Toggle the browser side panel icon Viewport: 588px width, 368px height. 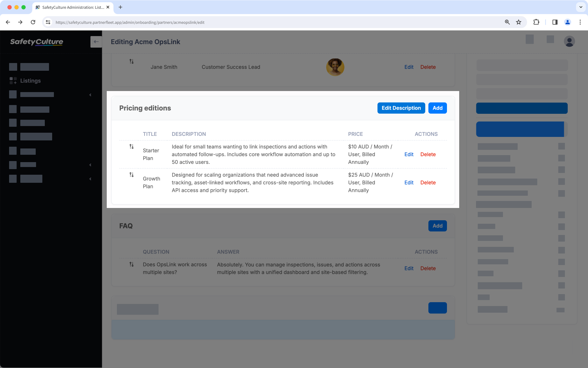(555, 22)
